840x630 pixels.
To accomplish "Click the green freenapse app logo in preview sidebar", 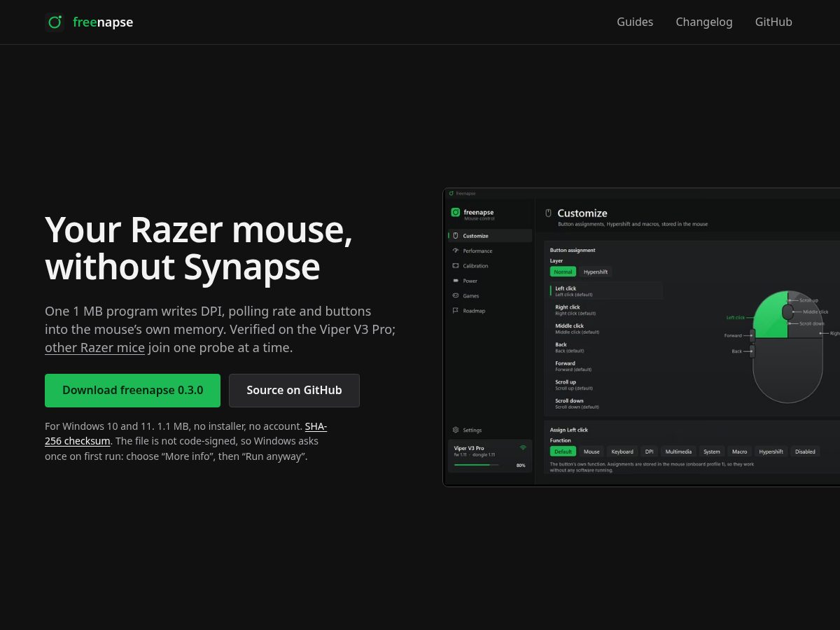I will [456, 212].
